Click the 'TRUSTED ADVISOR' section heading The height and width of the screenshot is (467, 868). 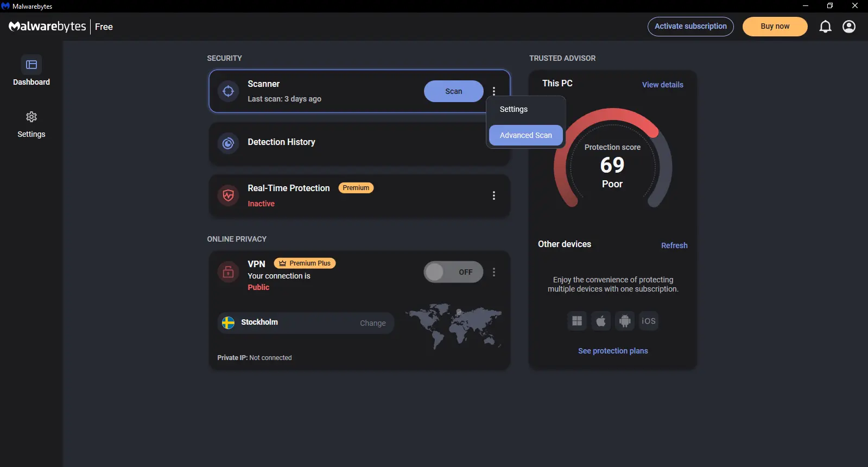[x=562, y=58]
